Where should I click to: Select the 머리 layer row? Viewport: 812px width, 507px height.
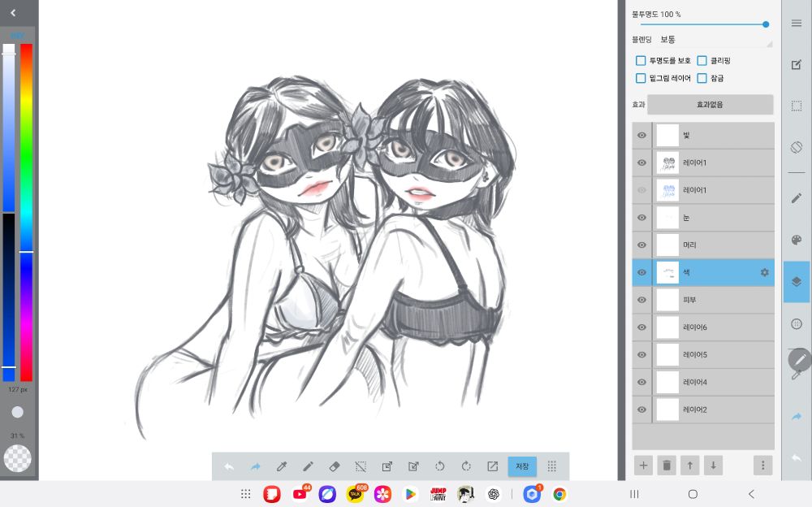(703, 245)
